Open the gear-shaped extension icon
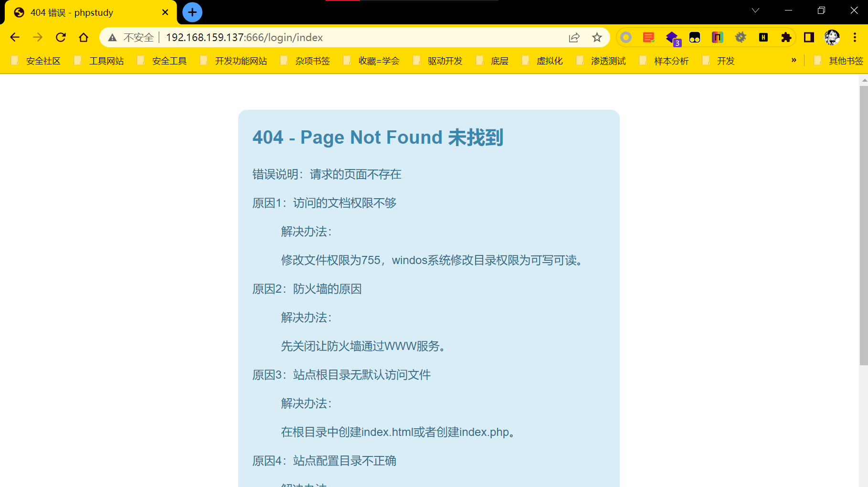The image size is (868, 487). (x=741, y=37)
